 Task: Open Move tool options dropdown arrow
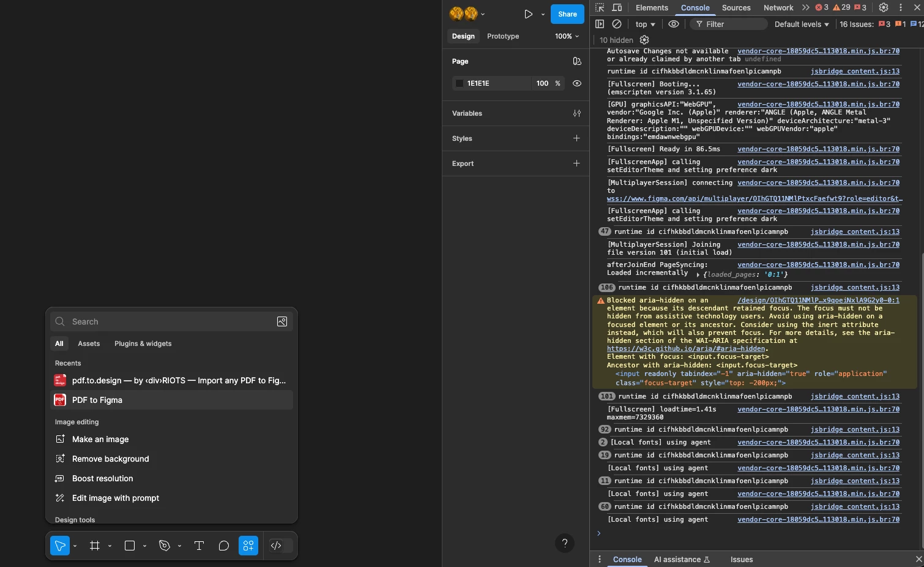point(75,546)
